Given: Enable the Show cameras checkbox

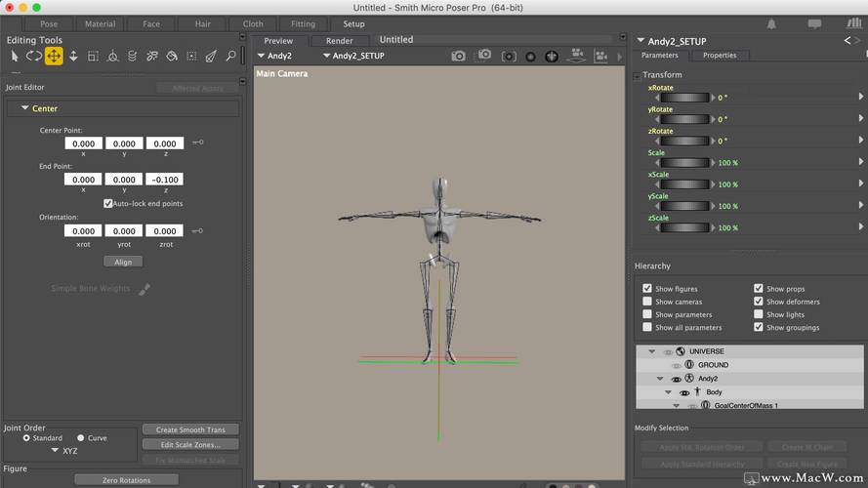Looking at the screenshot, I should [647, 302].
